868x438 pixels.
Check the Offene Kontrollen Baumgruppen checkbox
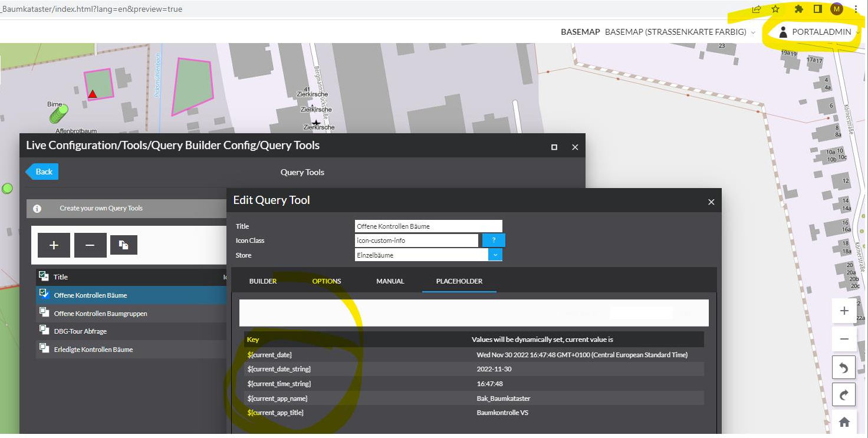coord(44,313)
